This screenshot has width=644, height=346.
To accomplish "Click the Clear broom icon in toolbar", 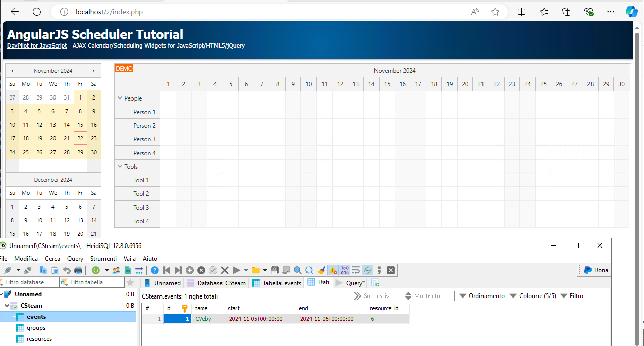I will [321, 270].
